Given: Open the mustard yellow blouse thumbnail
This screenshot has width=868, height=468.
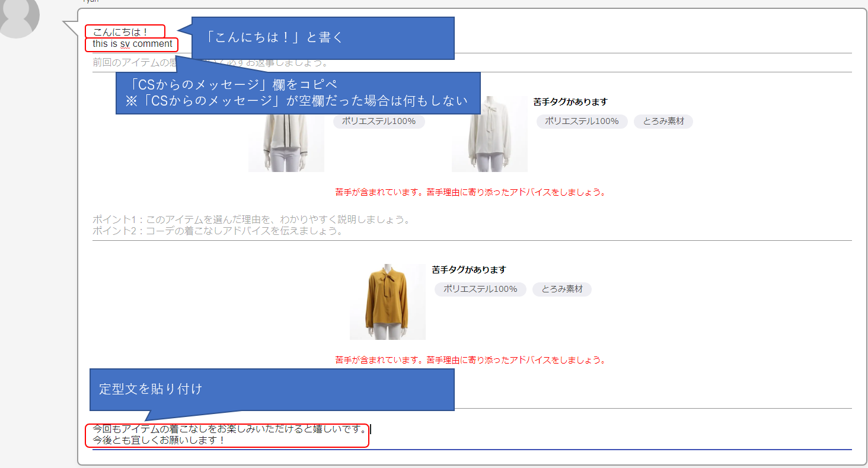Looking at the screenshot, I should click(387, 302).
